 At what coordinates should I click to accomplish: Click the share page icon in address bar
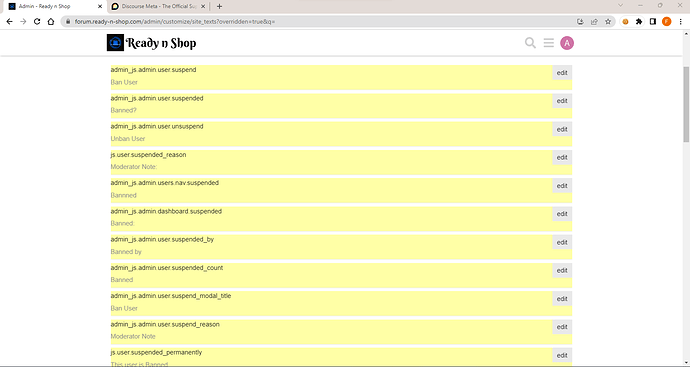594,22
